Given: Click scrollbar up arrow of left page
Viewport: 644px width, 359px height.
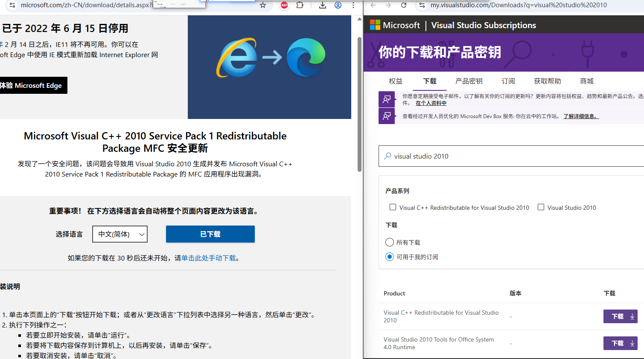Looking at the screenshot, I should [x=359, y=19].
